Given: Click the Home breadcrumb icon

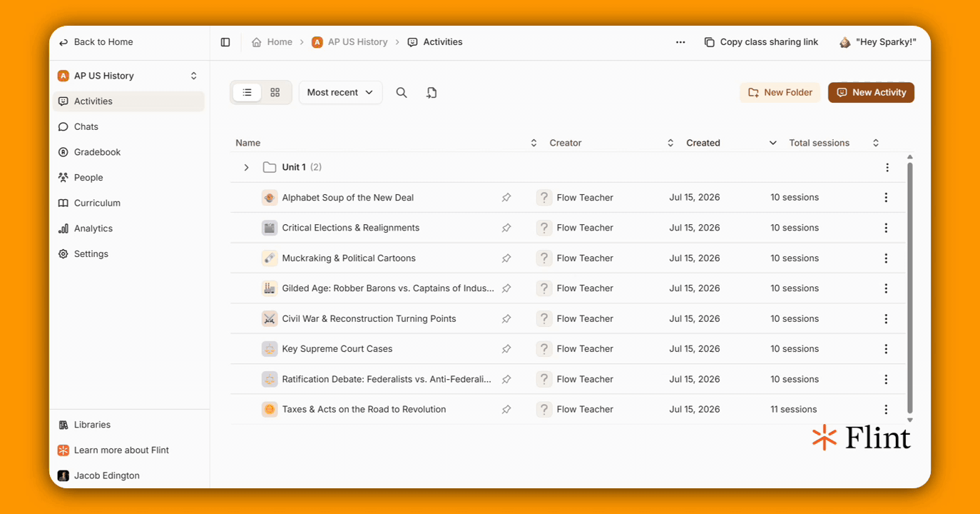Looking at the screenshot, I should click(257, 42).
